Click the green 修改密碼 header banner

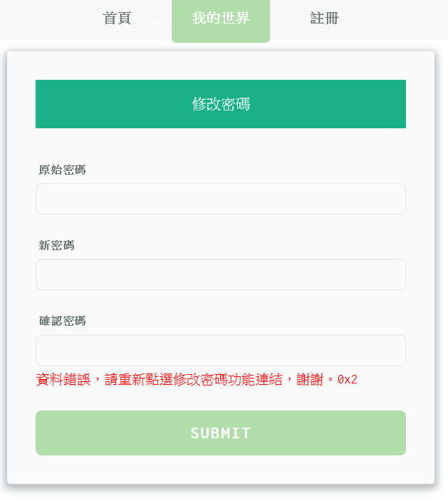click(x=221, y=104)
